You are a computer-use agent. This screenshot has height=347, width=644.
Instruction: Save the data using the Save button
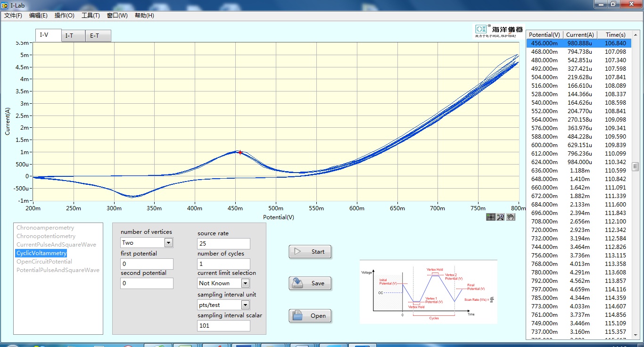coord(310,283)
